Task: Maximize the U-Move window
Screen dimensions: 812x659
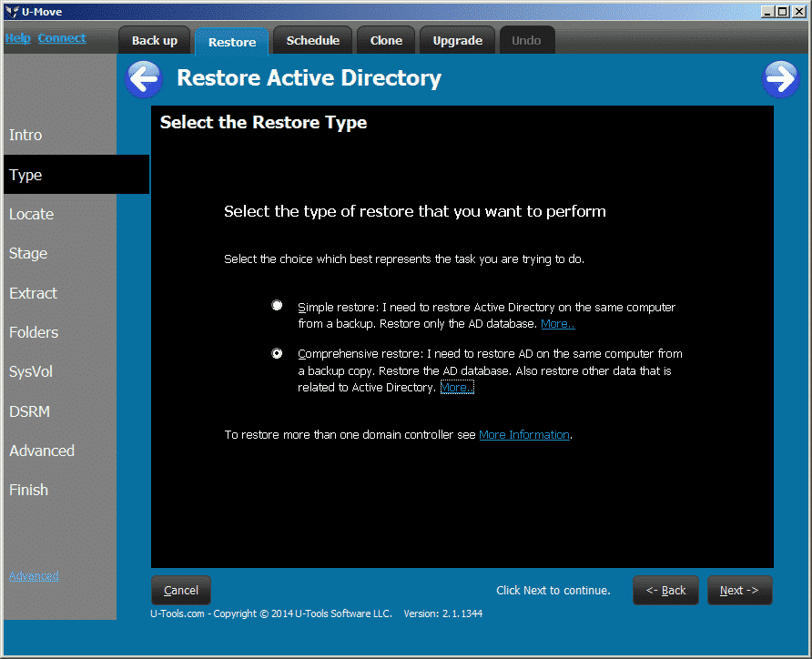Action: 783,12
